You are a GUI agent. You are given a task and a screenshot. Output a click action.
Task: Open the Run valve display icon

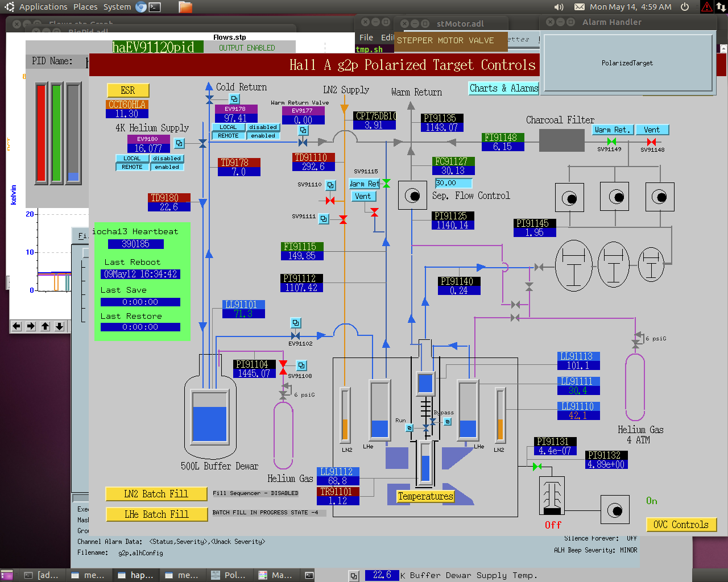(409, 428)
